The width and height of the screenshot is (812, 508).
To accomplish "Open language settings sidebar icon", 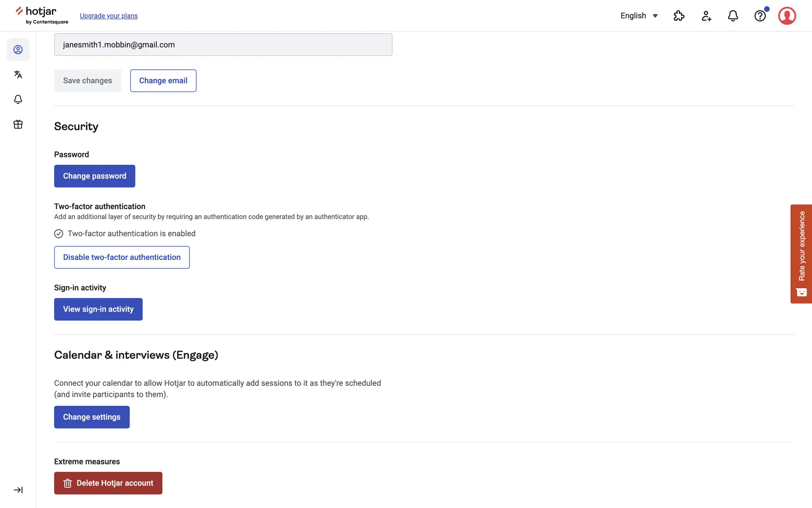I will pos(18,75).
